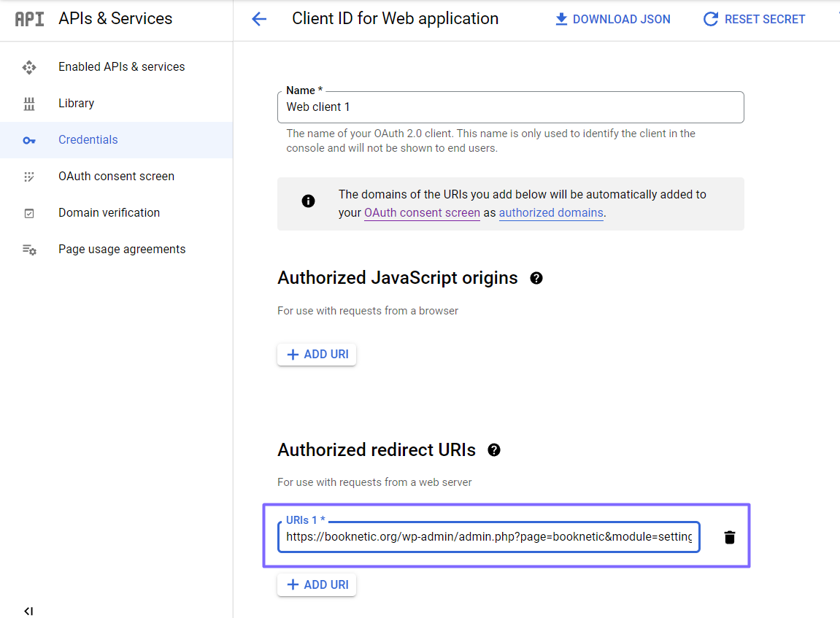Add URI under Authorized JavaScript origins
This screenshot has width=840, height=618.
click(317, 355)
